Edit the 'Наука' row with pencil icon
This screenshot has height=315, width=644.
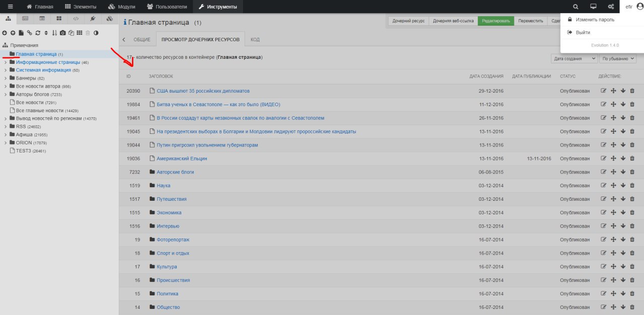tap(604, 186)
